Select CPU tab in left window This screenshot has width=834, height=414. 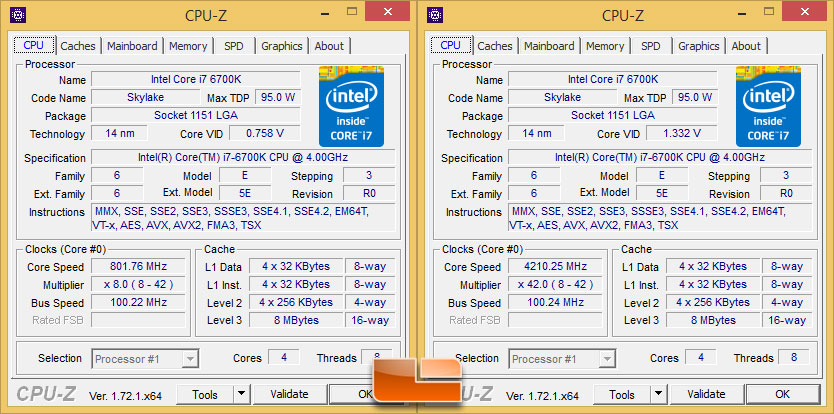[34, 45]
